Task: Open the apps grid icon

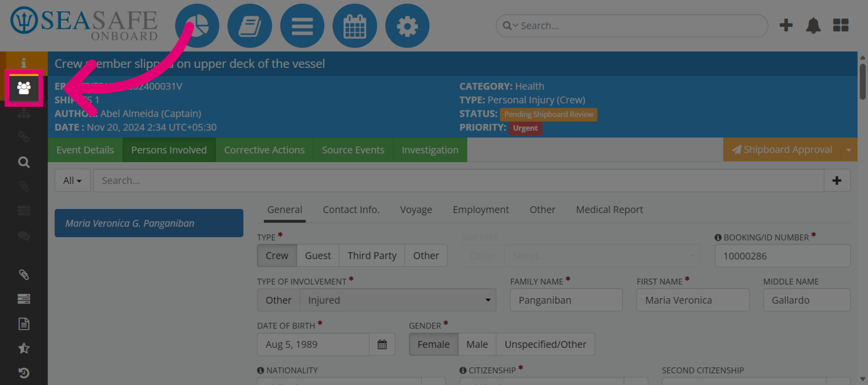Action: pos(840,25)
